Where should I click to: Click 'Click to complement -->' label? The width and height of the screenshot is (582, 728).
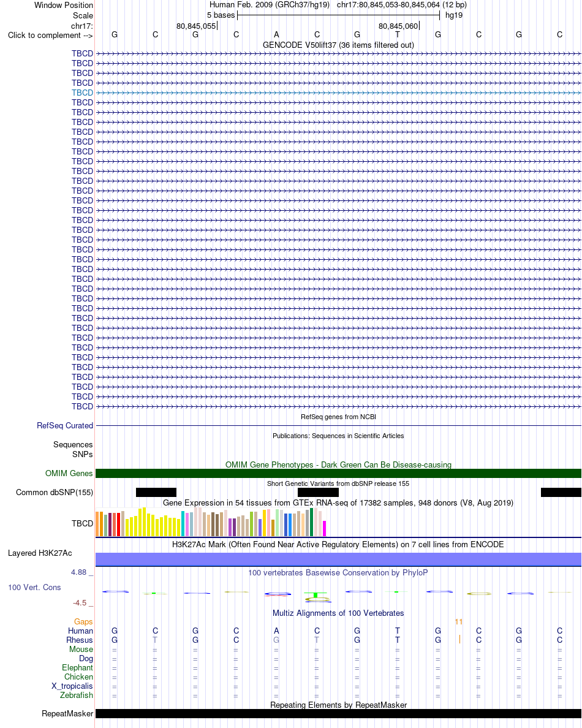click(50, 36)
